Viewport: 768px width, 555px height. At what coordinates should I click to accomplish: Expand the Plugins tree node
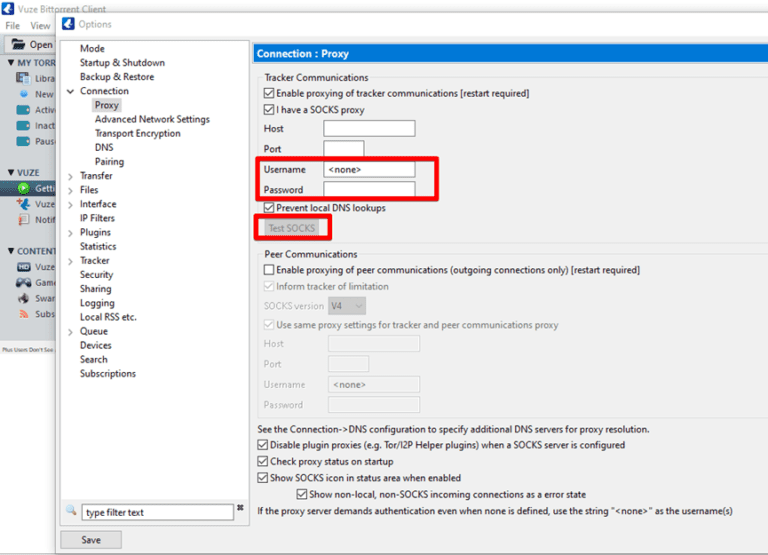(x=71, y=233)
